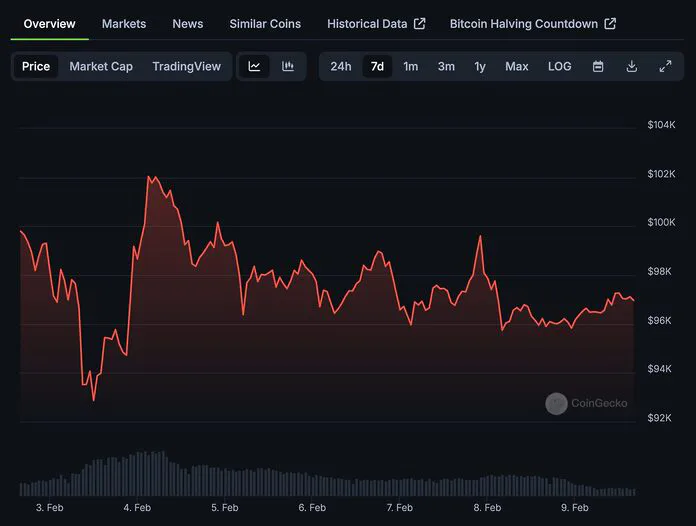Set chart range to Max
Viewport: 696px width, 526px height.
[517, 67]
